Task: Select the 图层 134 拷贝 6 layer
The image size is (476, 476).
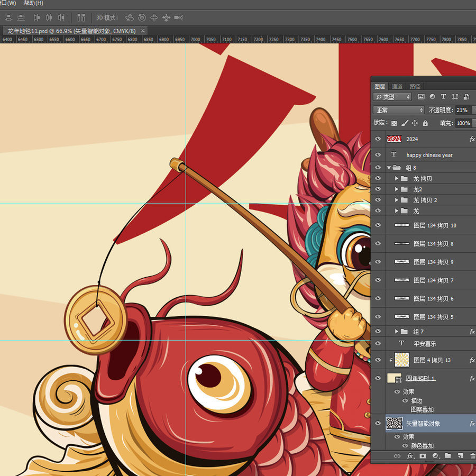Action: point(431,298)
